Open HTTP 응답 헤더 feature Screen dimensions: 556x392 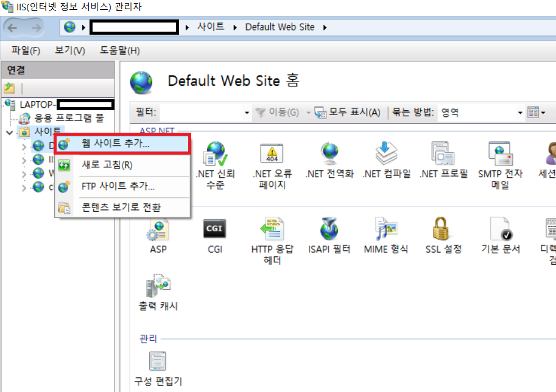coord(272,241)
